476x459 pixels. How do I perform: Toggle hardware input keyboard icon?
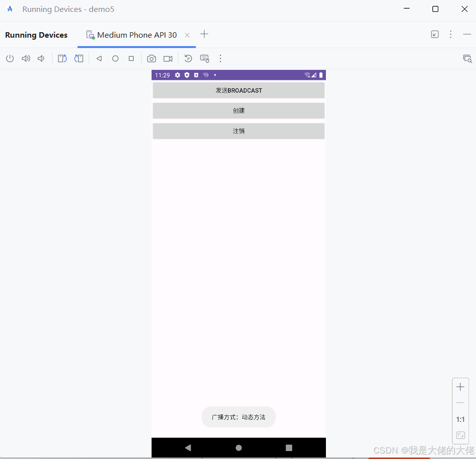coord(205,58)
